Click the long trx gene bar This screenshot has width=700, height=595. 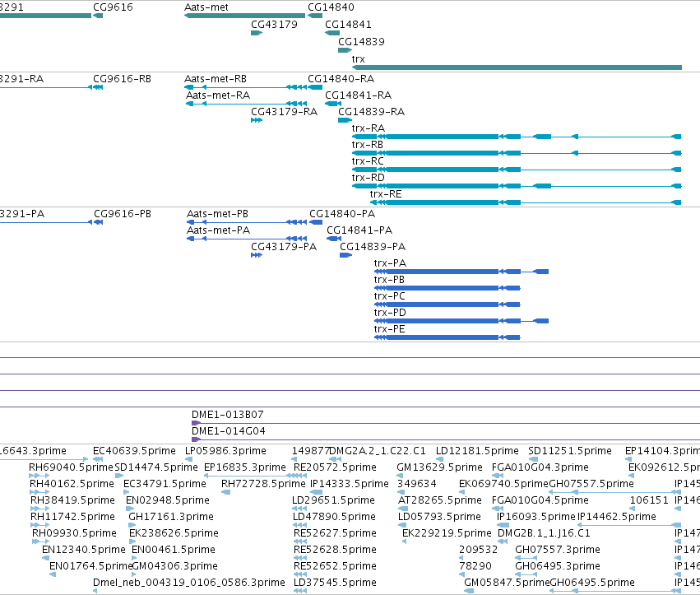[517, 67]
